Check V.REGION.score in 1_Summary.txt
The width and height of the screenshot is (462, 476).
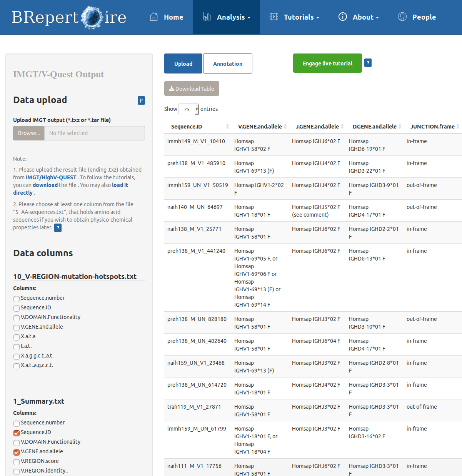(17, 462)
